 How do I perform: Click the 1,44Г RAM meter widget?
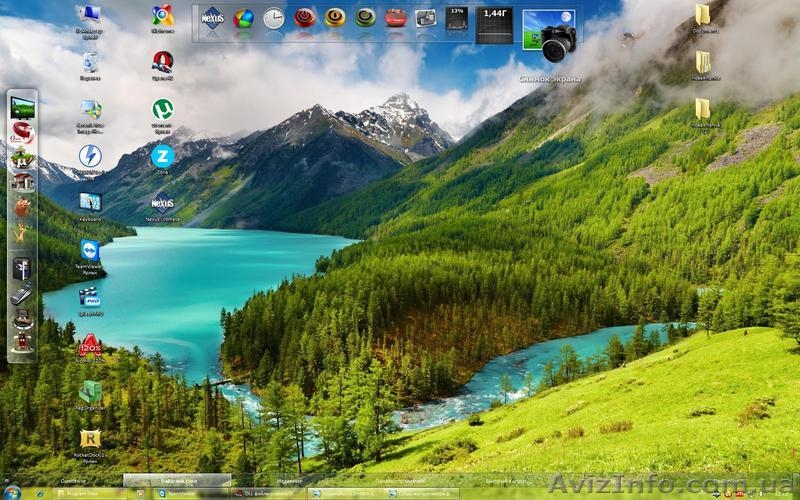(494, 24)
